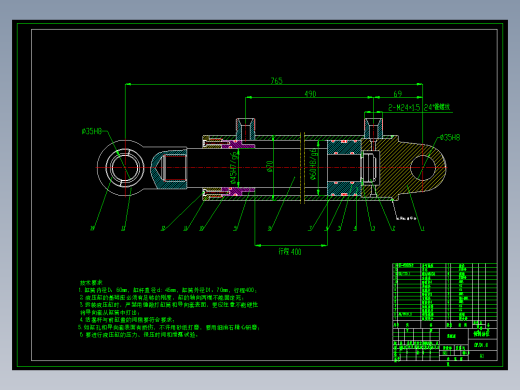520x390 pixels.
Task: Click the 技术要求 notes heading
Action: pos(91,283)
